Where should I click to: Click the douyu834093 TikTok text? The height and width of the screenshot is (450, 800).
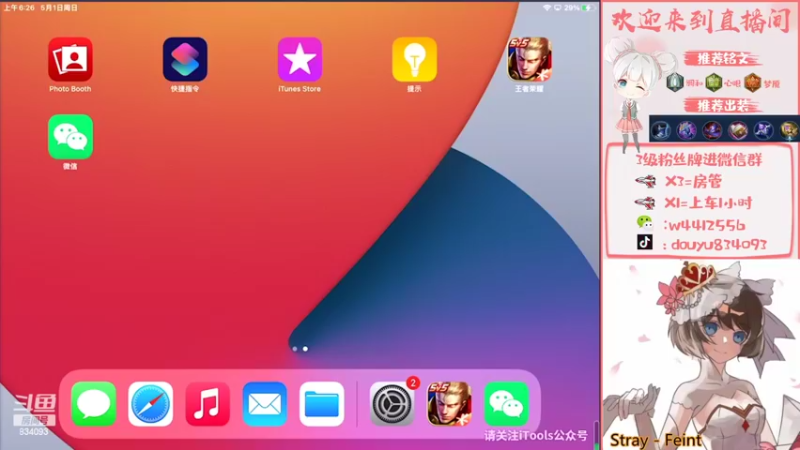click(x=718, y=245)
